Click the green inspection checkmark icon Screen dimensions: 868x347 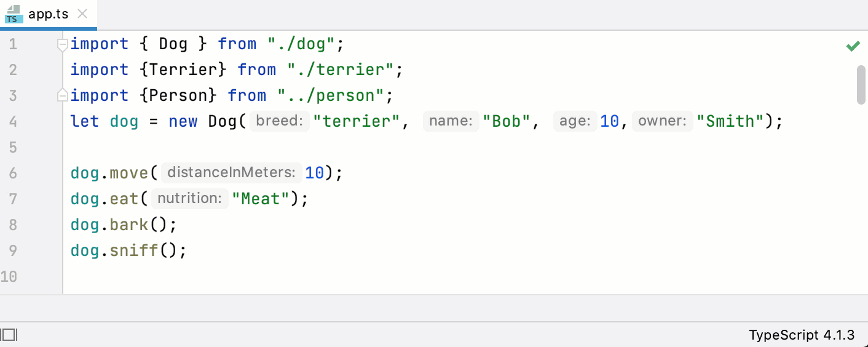[853, 46]
